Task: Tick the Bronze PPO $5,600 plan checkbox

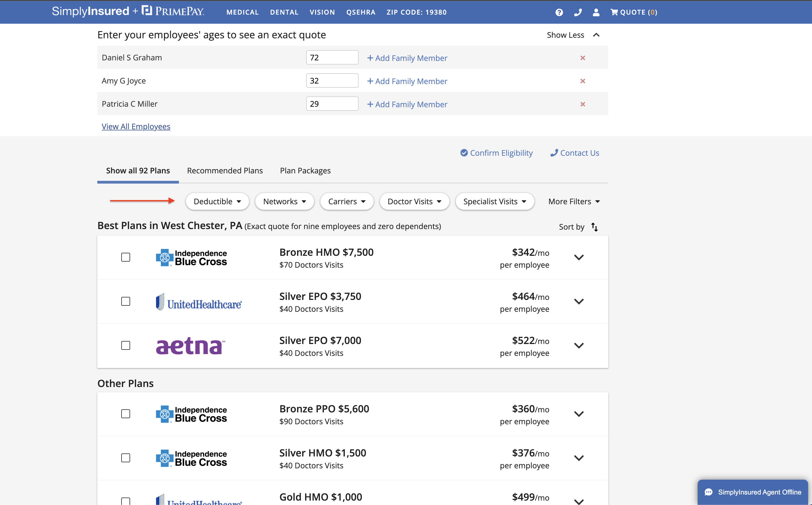Action: coord(125,414)
